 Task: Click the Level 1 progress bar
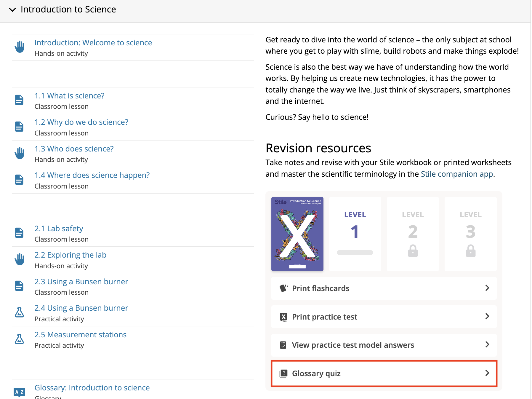coord(355,253)
